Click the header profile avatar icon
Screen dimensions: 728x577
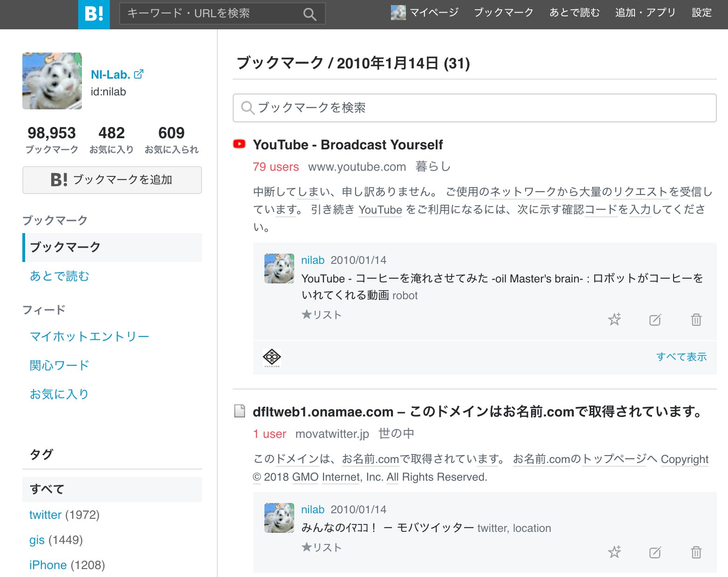[x=398, y=13]
